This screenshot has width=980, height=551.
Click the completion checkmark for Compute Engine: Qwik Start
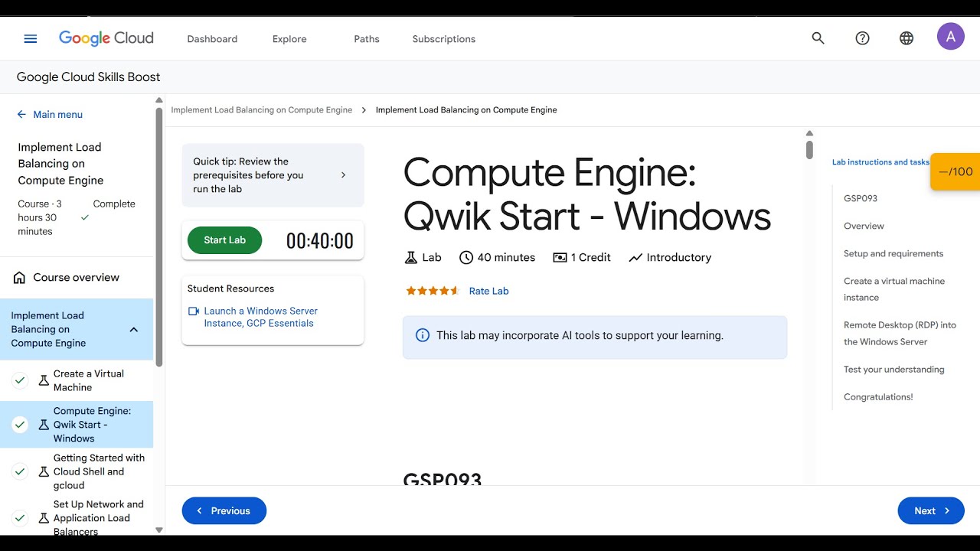pyautogui.click(x=20, y=425)
